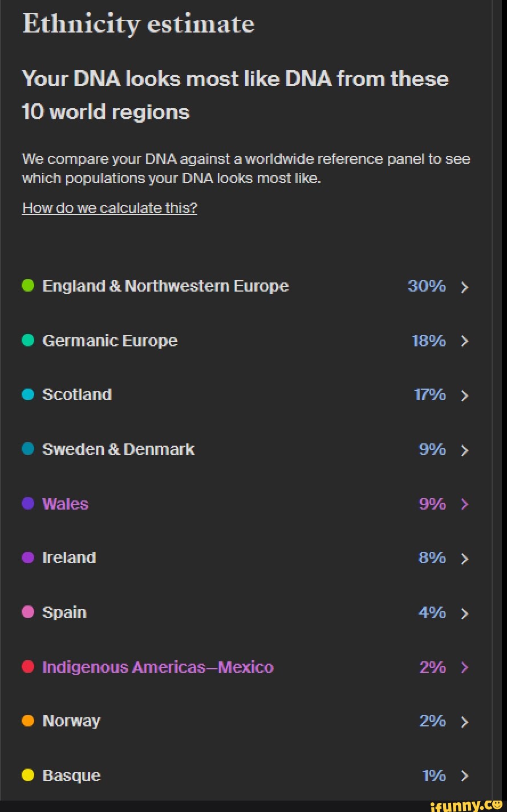
Task: Click the orange Norway region dot
Action: tap(27, 721)
